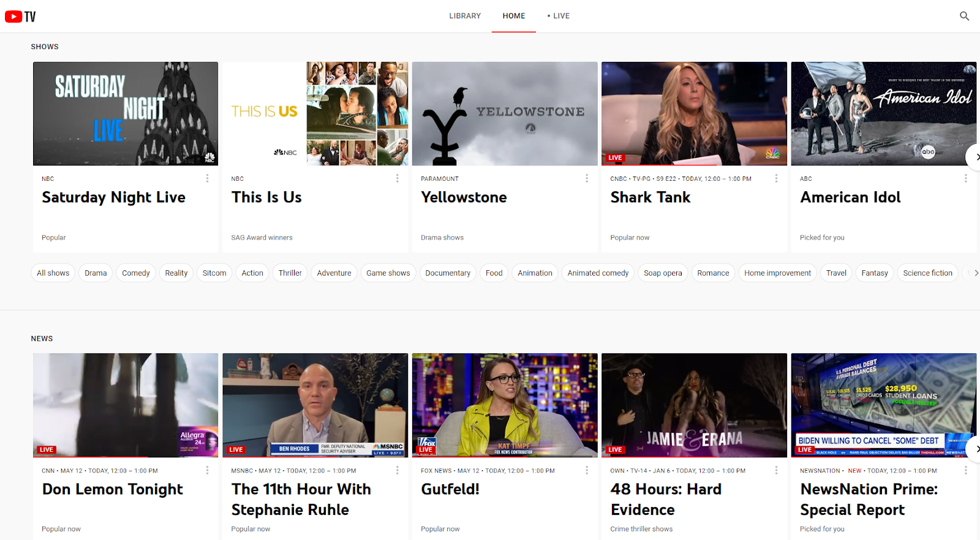
Task: Open the This Is Us thumbnail
Action: click(315, 113)
